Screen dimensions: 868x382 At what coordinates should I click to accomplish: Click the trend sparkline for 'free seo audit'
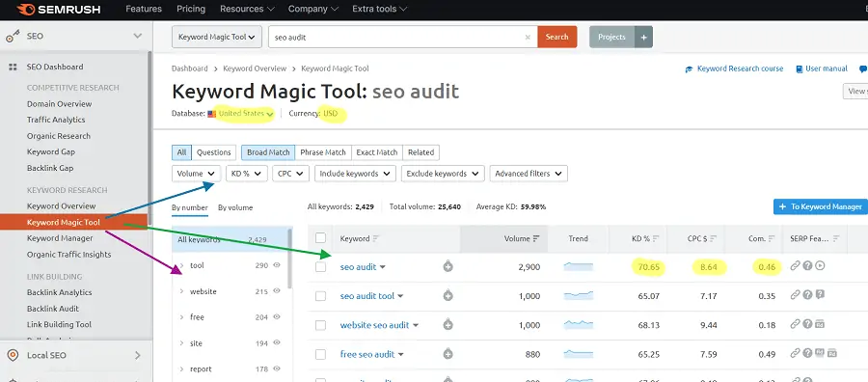(x=578, y=354)
